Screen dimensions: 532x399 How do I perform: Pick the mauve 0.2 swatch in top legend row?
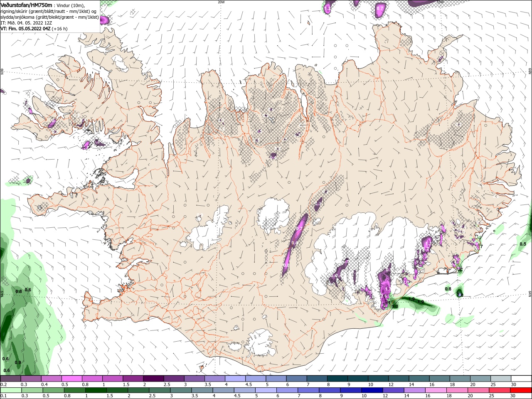[10, 379]
